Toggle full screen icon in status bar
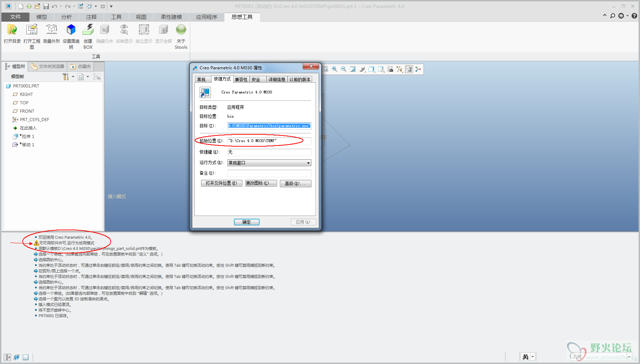Screen dimensions: 640x364 (26, 357)
